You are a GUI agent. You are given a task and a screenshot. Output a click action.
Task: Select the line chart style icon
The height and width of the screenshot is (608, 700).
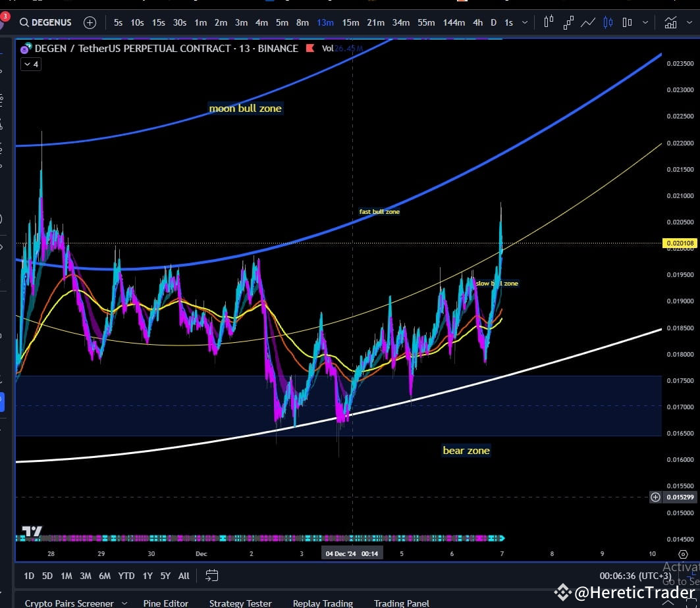588,22
